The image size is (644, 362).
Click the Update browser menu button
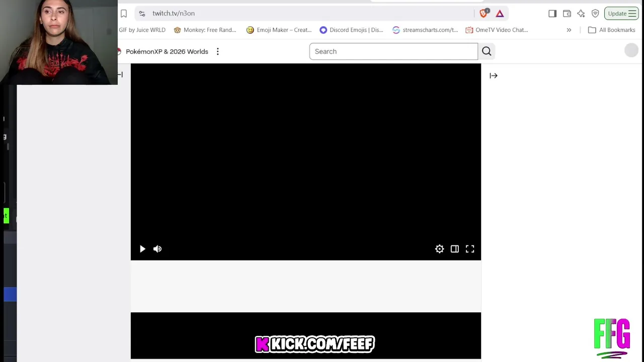[621, 14]
